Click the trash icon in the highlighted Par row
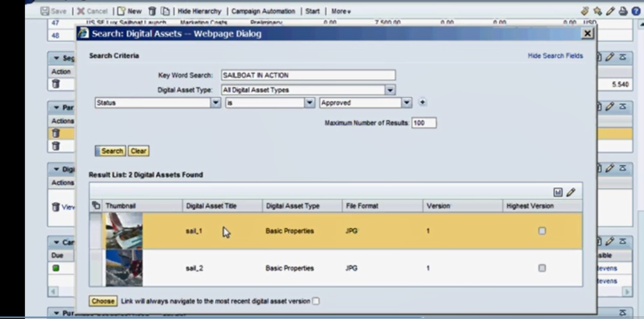Image resolution: width=644 pixels, height=319 pixels. (56, 133)
